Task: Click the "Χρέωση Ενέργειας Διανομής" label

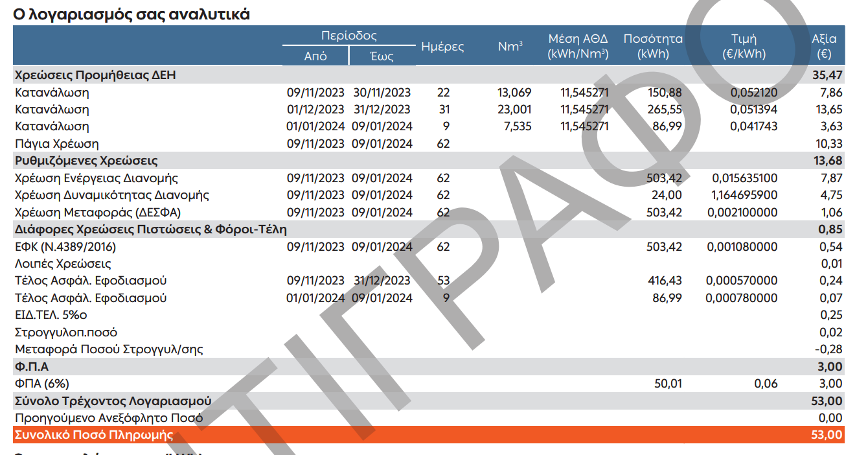Action: (97, 178)
